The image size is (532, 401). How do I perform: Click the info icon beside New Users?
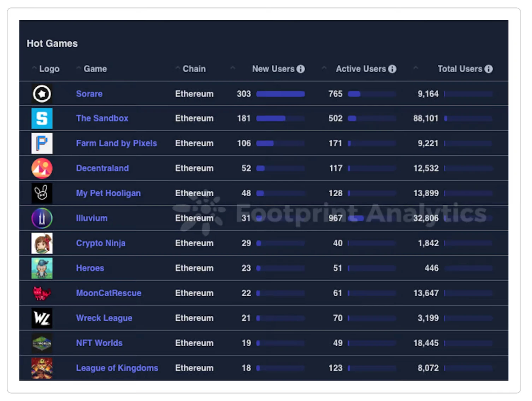pyautogui.click(x=301, y=69)
